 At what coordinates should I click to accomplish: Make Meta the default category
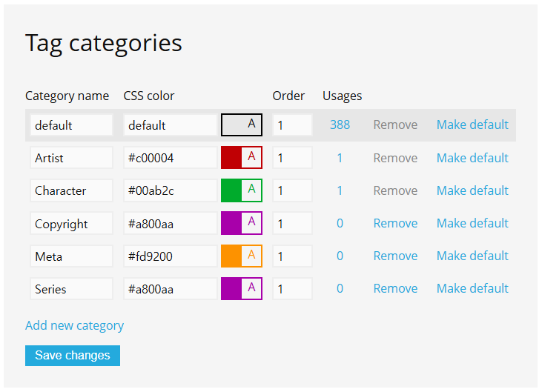tap(472, 256)
